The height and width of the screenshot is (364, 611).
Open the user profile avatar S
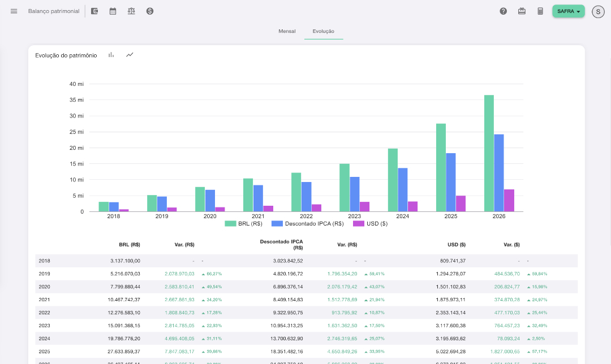[x=598, y=11]
